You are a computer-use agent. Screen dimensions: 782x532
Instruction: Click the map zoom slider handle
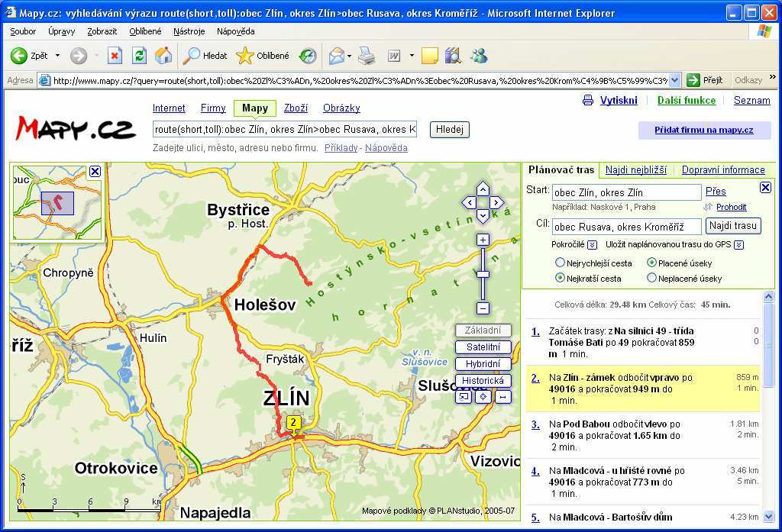point(483,274)
